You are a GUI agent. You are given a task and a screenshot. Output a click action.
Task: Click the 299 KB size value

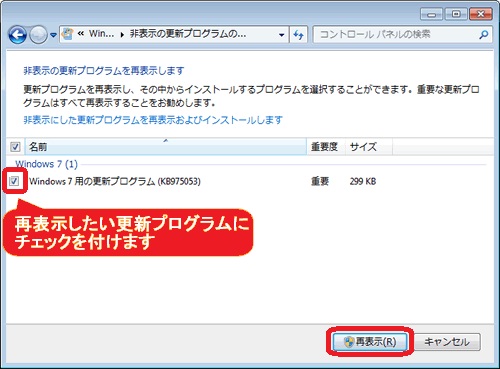point(363,181)
